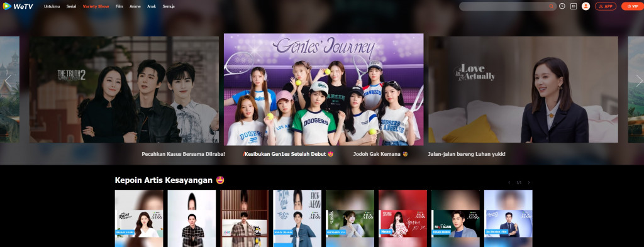Select 'Jalan-jalan bareng Luhan yukk!' banner title
Screen dimensions: 644x247
(467, 154)
